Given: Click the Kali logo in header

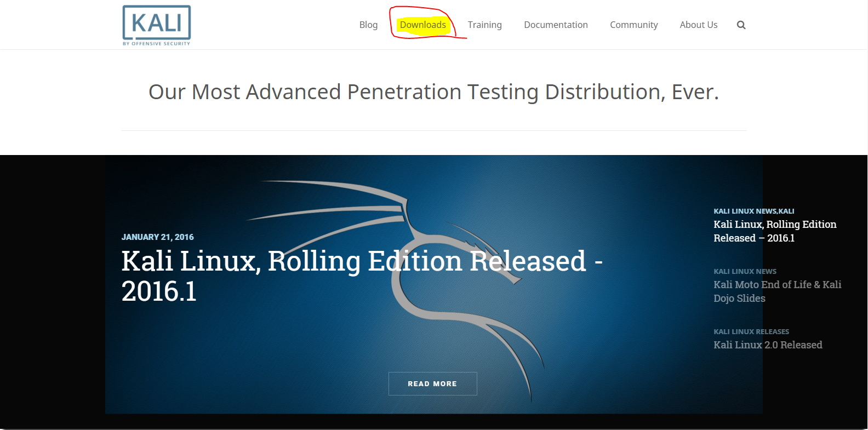Looking at the screenshot, I should [x=157, y=25].
